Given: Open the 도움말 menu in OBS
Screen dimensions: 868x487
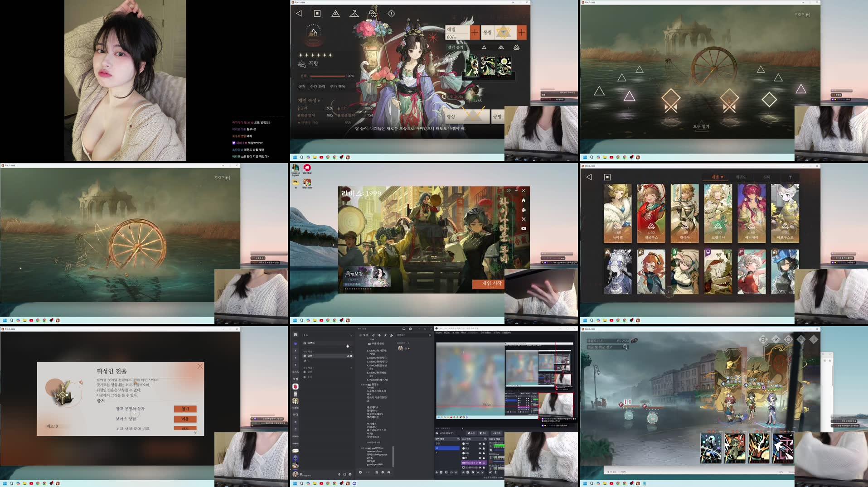Looking at the screenshot, I should pyautogui.click(x=506, y=333).
